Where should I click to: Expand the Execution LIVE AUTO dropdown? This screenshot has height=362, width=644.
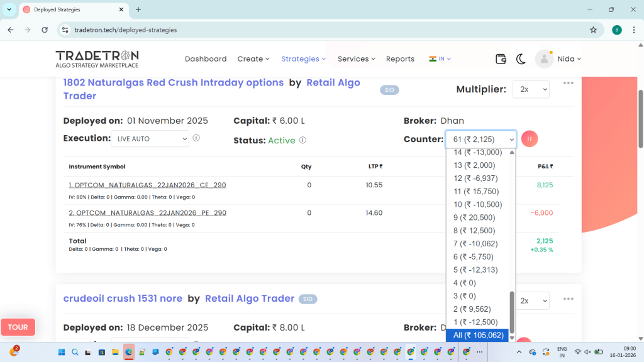tap(150, 138)
